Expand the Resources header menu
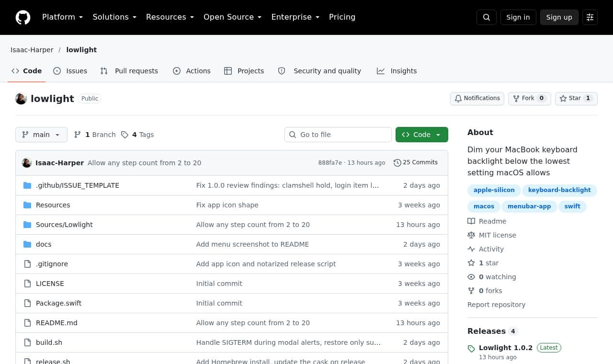This screenshot has height=364, width=613. pos(170,17)
